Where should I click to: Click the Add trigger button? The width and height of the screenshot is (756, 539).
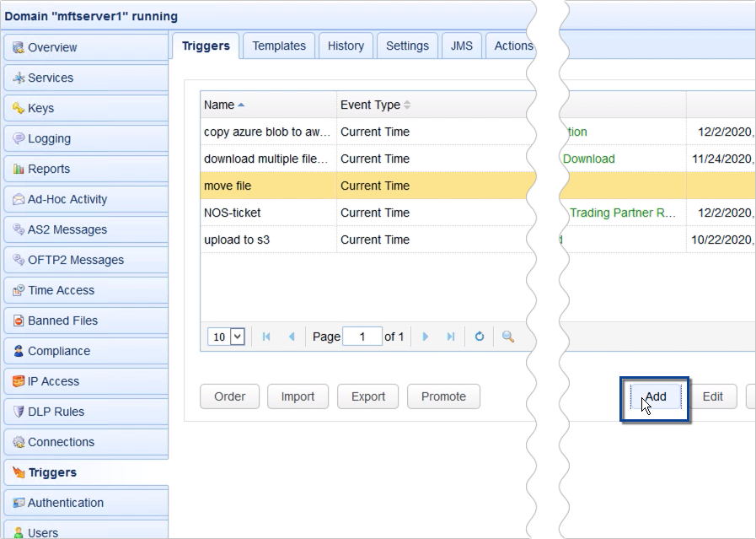655,396
